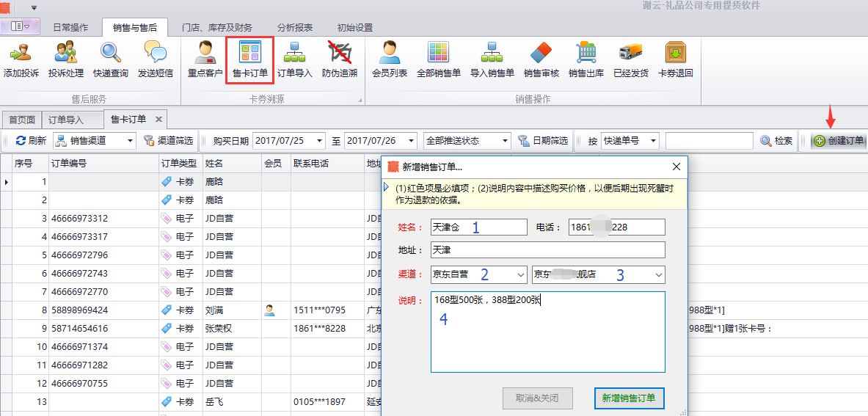Click the 新增销售订单 submit button
Viewport: 868px width, 416px height.
tap(629, 398)
